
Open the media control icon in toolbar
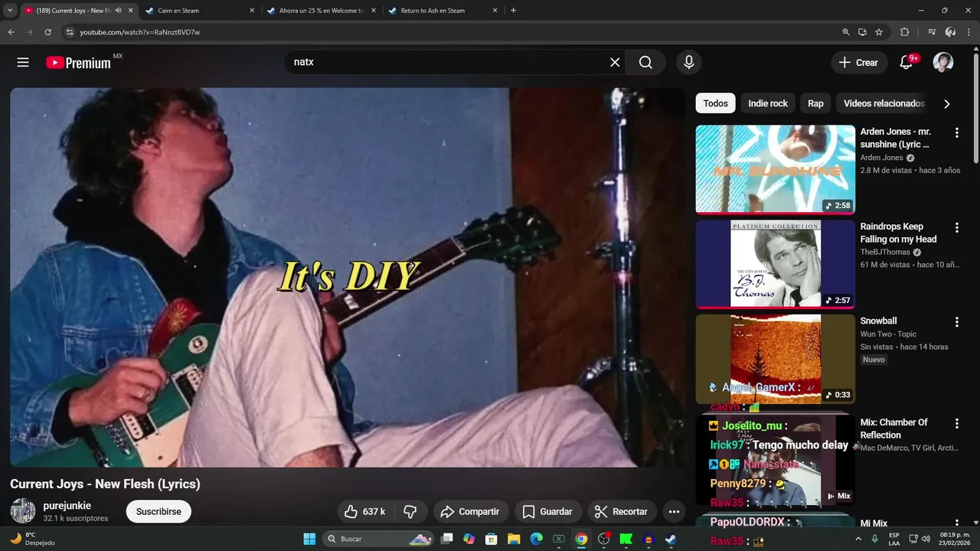932,32
